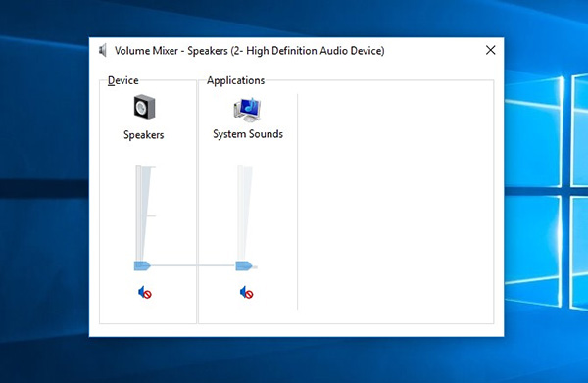Grab the Speakers volume slider thumb
The width and height of the screenshot is (588, 383).
coord(142,265)
